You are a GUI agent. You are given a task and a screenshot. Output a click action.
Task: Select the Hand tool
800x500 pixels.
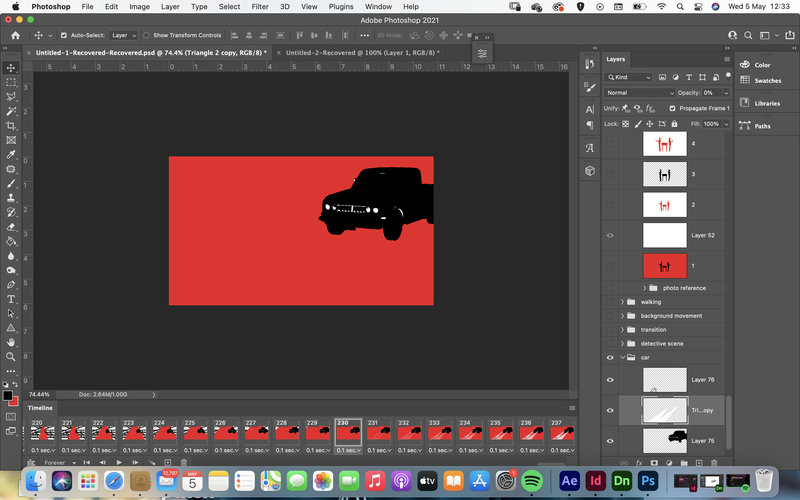click(11, 342)
